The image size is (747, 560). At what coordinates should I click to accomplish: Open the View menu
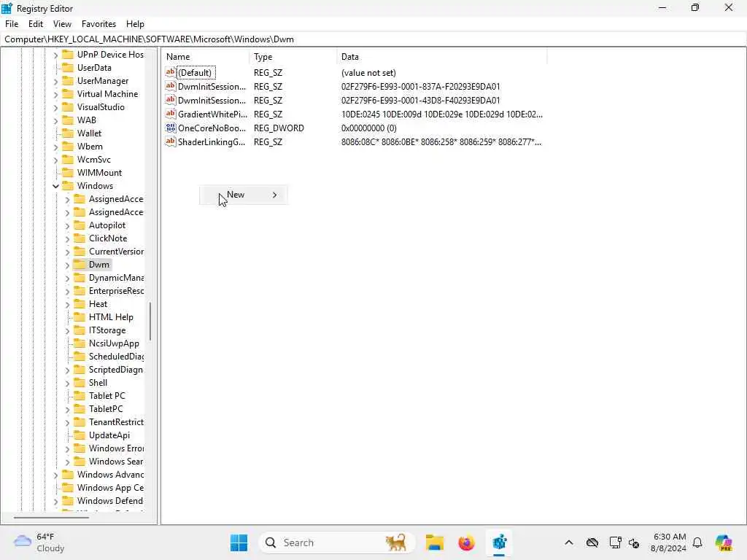click(62, 24)
